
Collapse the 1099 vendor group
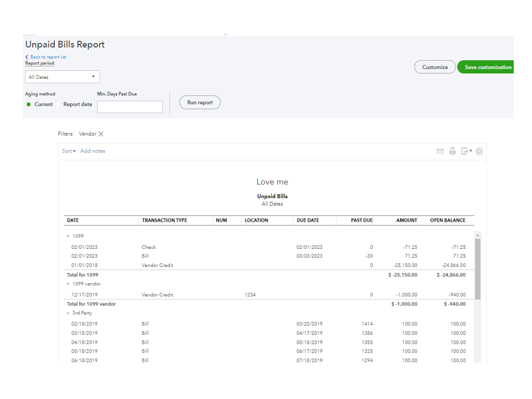68,236
